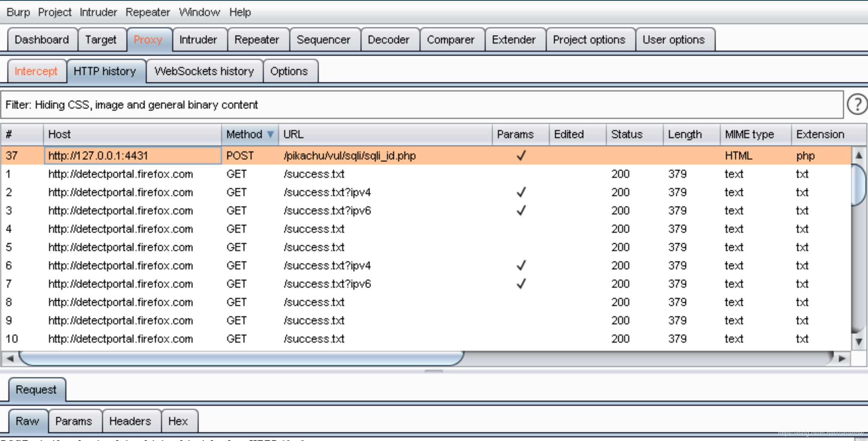Open the Proxy Options tab

point(288,71)
